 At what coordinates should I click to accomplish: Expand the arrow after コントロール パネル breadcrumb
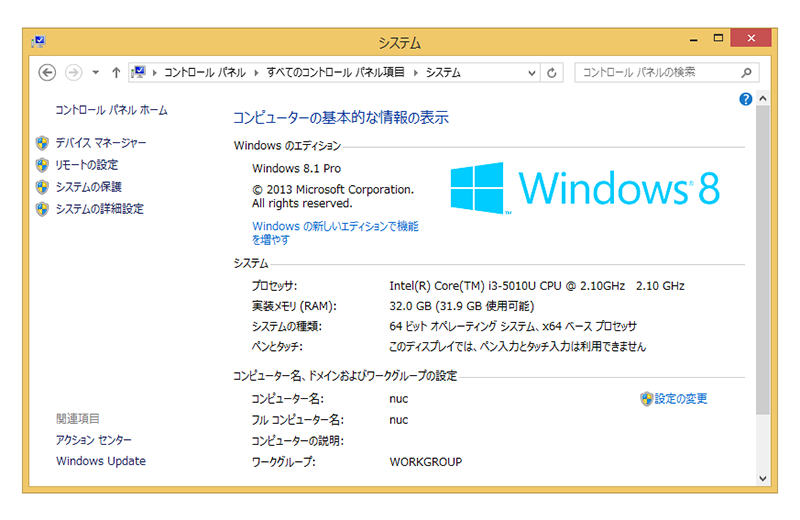point(256,72)
